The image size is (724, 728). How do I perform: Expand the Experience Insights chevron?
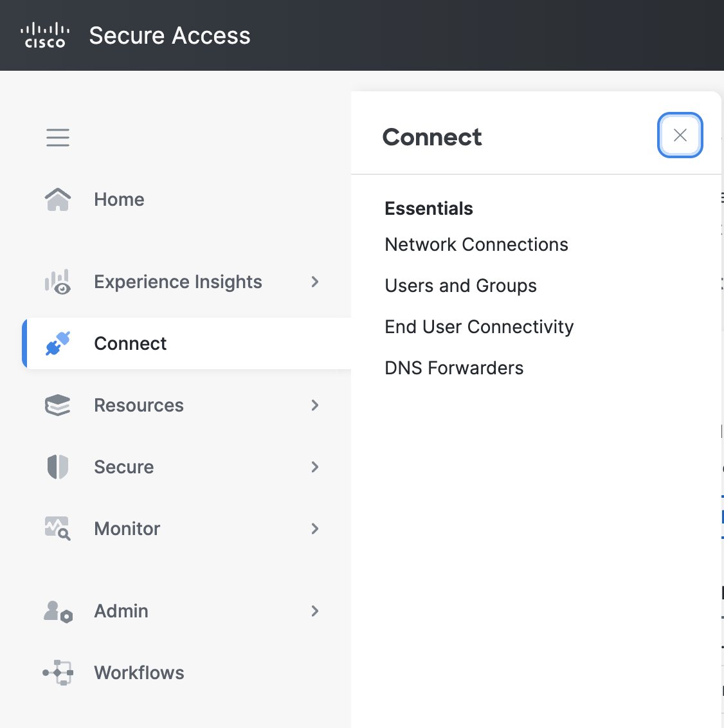click(315, 282)
